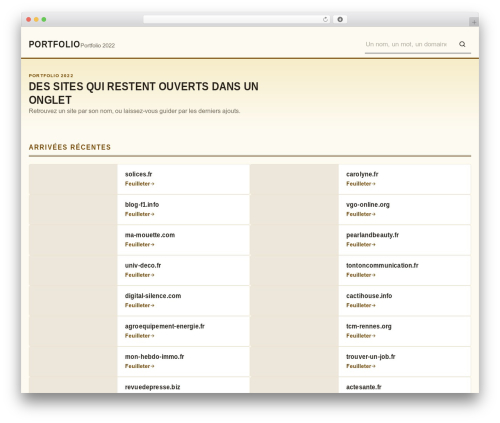
Task: Select the digital-silence.com title
Action: click(x=153, y=296)
